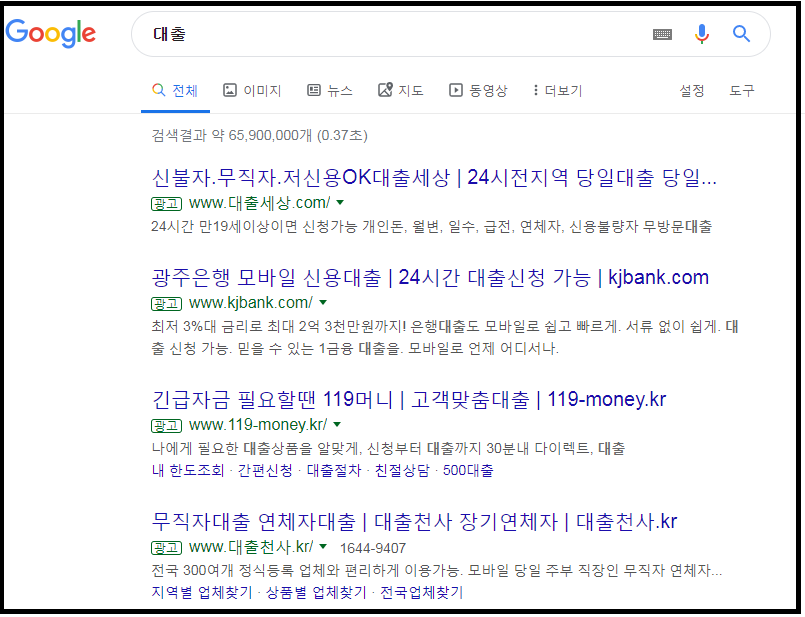805x617 pixels.
Task: Select the 전체 tab
Action: [175, 91]
